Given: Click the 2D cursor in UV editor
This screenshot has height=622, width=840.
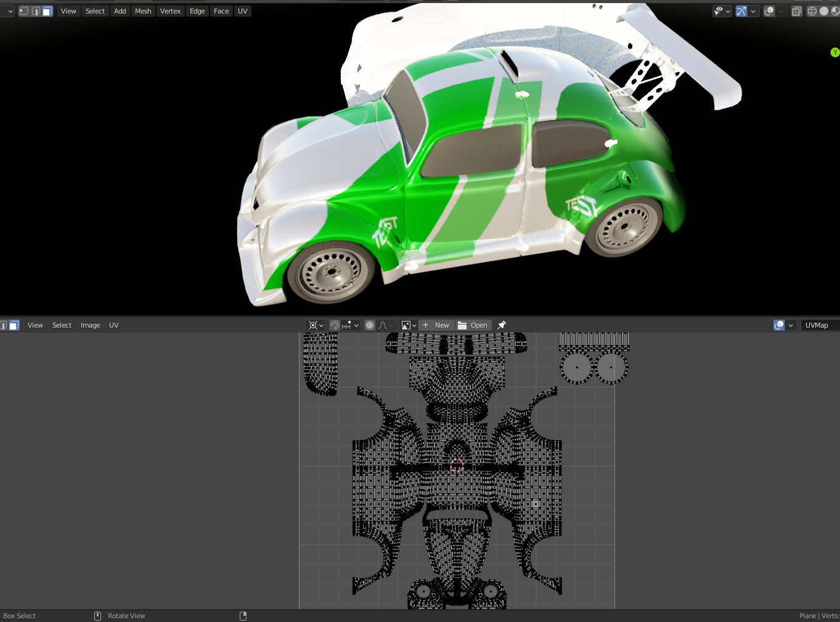Looking at the screenshot, I should point(457,465).
